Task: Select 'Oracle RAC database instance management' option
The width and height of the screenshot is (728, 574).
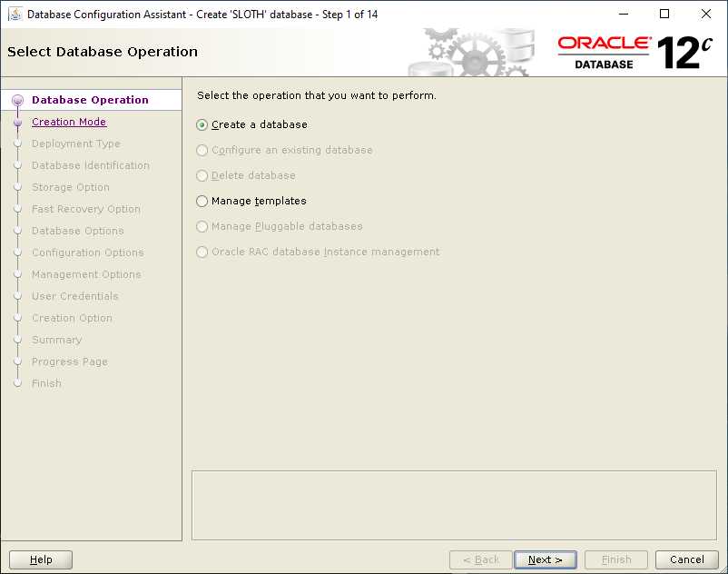Action: 202,252
